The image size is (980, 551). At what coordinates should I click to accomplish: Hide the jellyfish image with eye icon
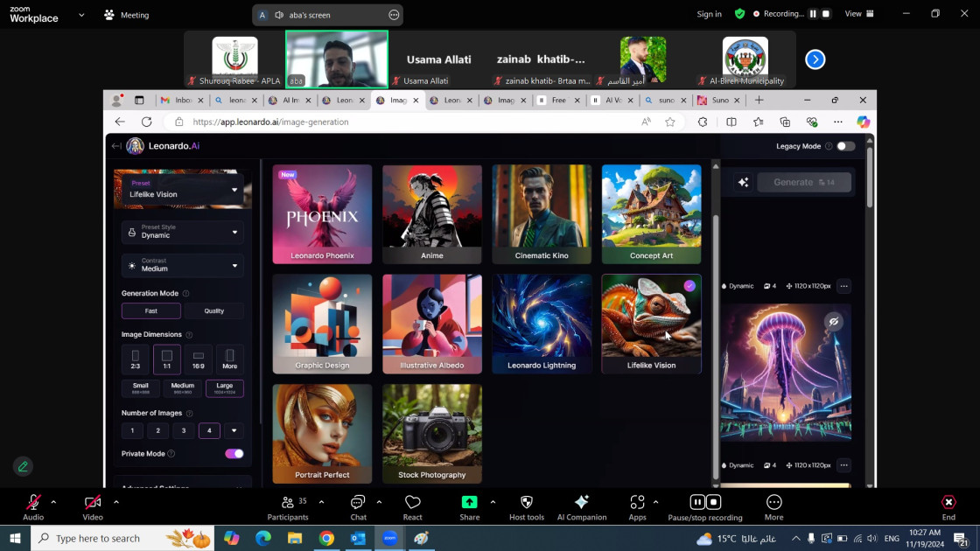[834, 321]
